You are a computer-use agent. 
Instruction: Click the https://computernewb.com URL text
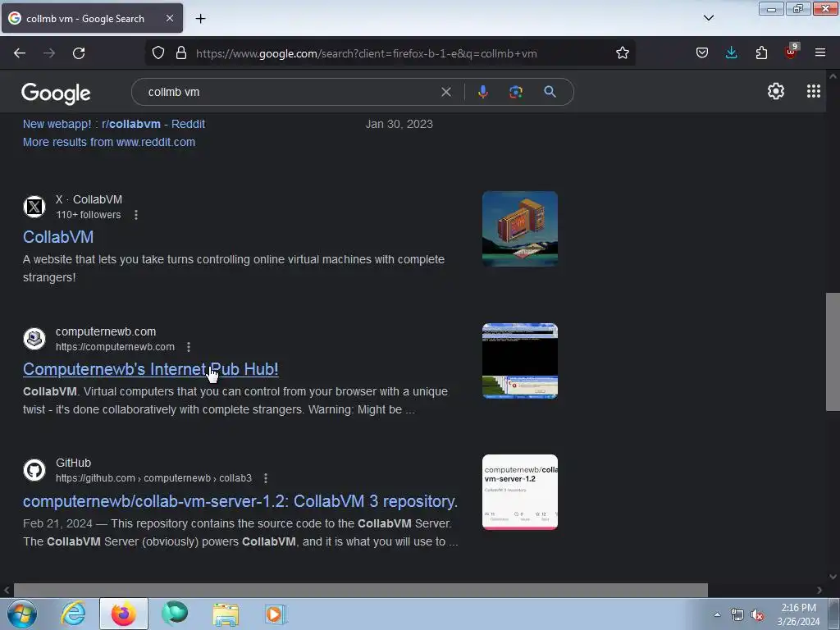coord(115,347)
